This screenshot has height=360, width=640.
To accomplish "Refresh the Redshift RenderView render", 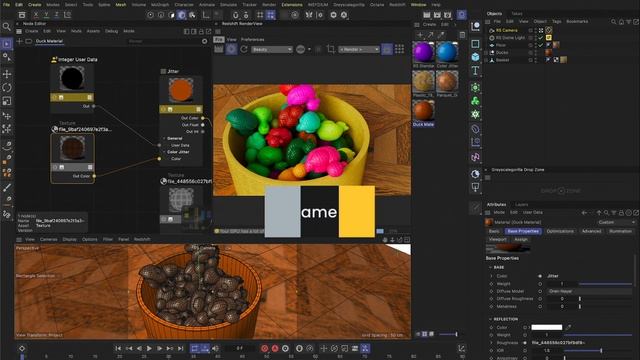I will pyautogui.click(x=244, y=49).
